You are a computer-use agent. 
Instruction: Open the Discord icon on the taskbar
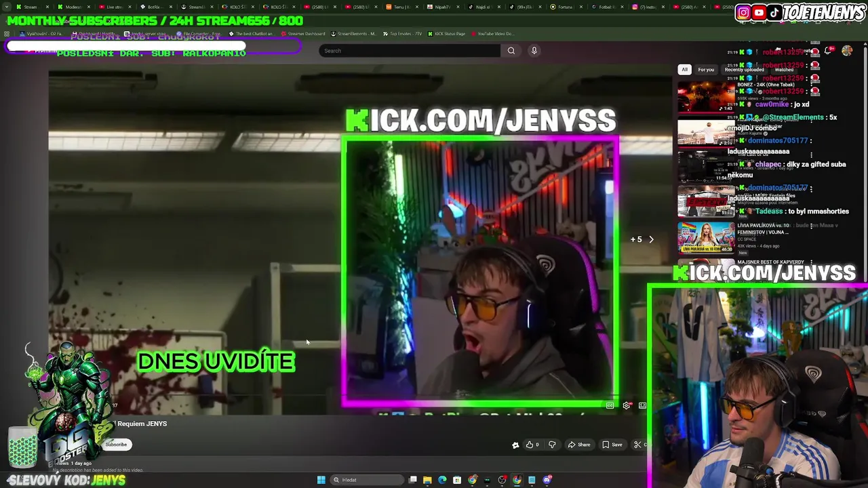[x=547, y=480]
